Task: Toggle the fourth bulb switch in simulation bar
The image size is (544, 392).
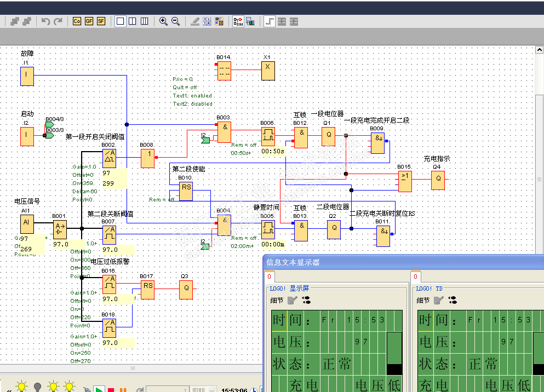Action: (x=69, y=387)
